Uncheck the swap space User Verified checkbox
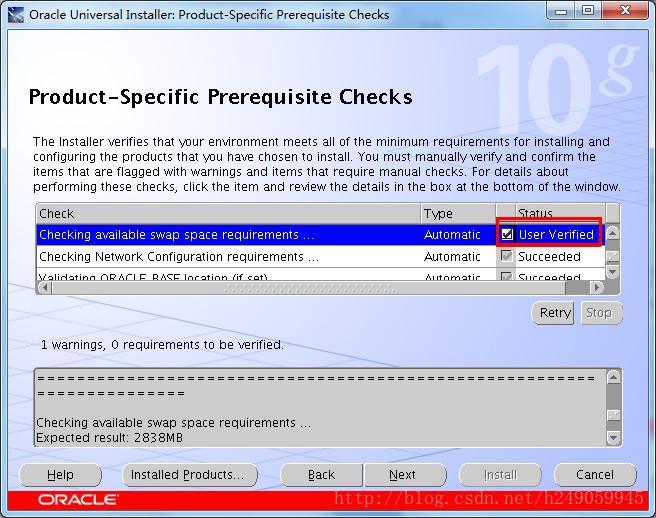The width and height of the screenshot is (656, 518). point(507,234)
